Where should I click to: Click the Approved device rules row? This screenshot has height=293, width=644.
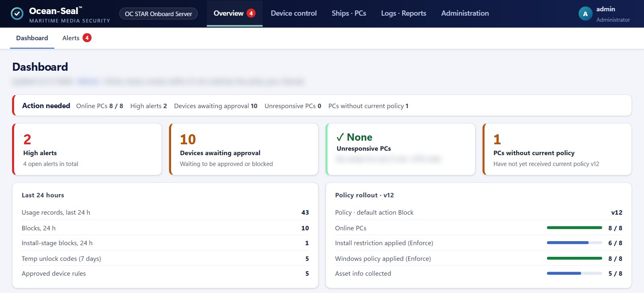(165, 274)
